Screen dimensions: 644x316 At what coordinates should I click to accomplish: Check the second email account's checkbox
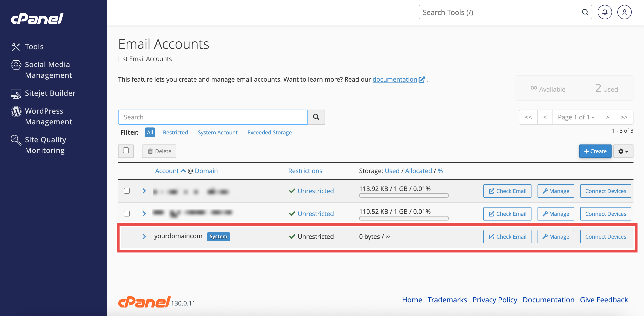pos(127,214)
